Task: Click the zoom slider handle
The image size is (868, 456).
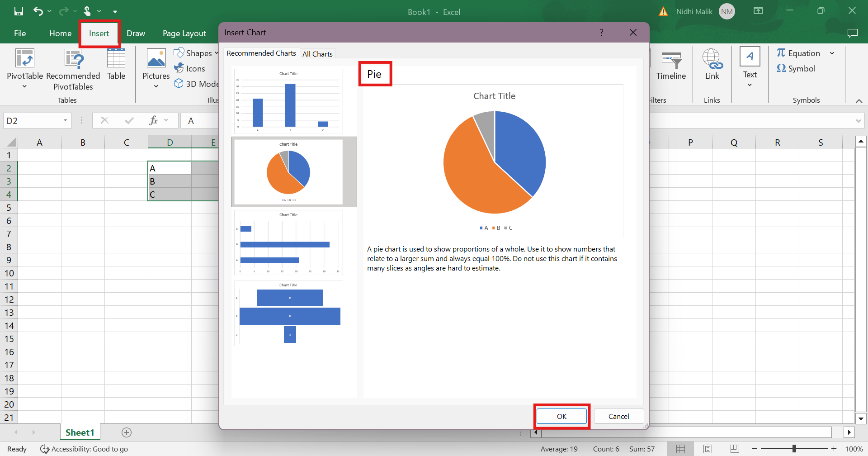Action: (794, 449)
